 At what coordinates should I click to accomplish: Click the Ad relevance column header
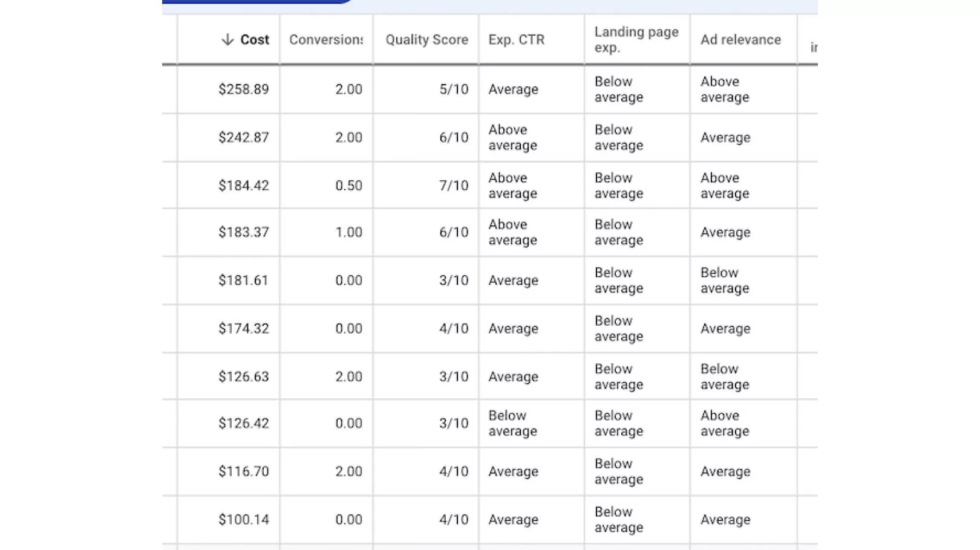[740, 40]
